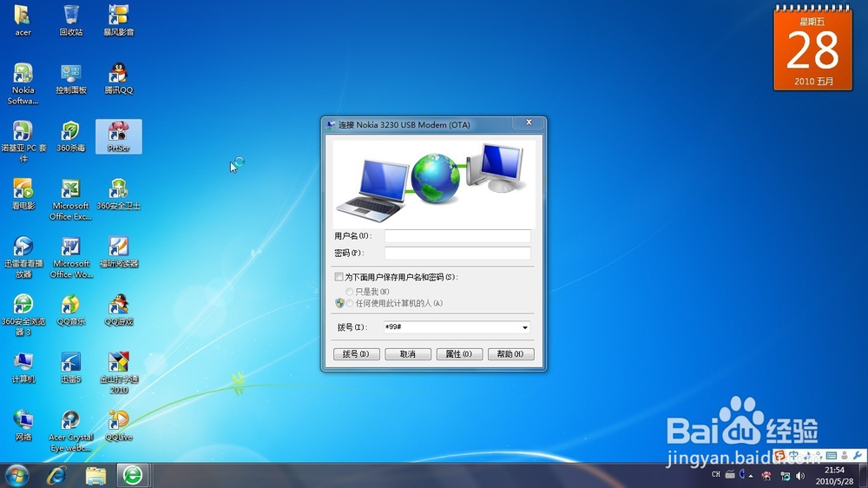
Task: Launch 迅雷看看播放器 desktop shortcut
Action: [23, 258]
